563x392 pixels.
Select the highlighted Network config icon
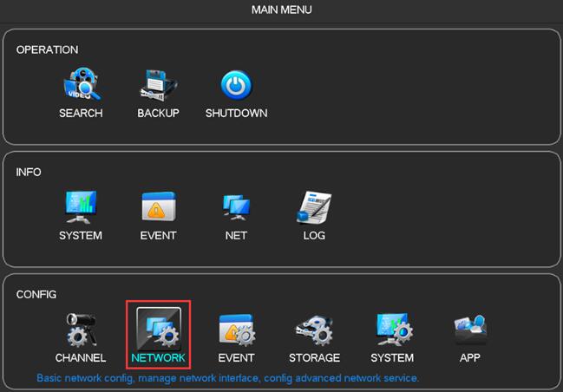pos(158,329)
